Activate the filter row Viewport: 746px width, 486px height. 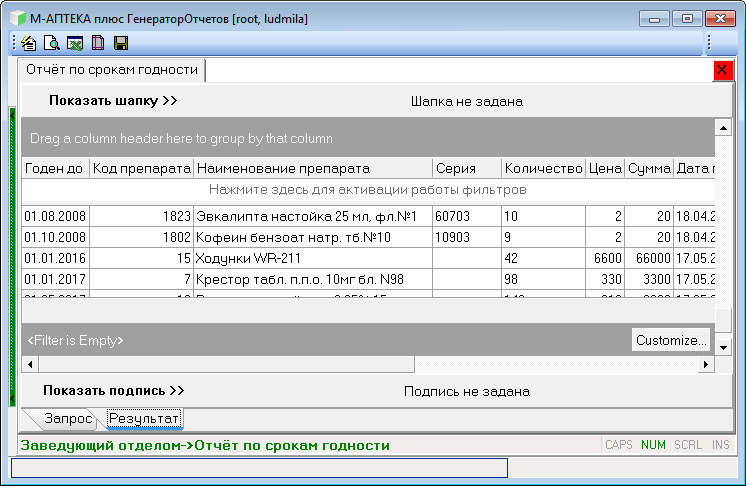tap(367, 189)
